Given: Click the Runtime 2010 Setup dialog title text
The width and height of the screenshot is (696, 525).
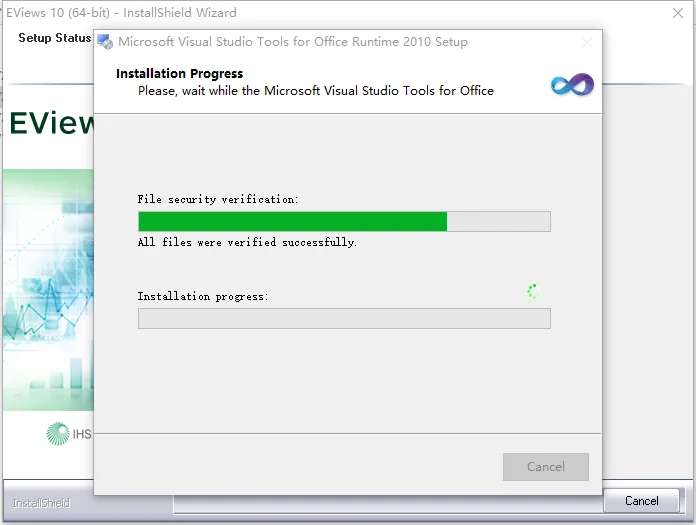Looking at the screenshot, I should tap(293, 42).
